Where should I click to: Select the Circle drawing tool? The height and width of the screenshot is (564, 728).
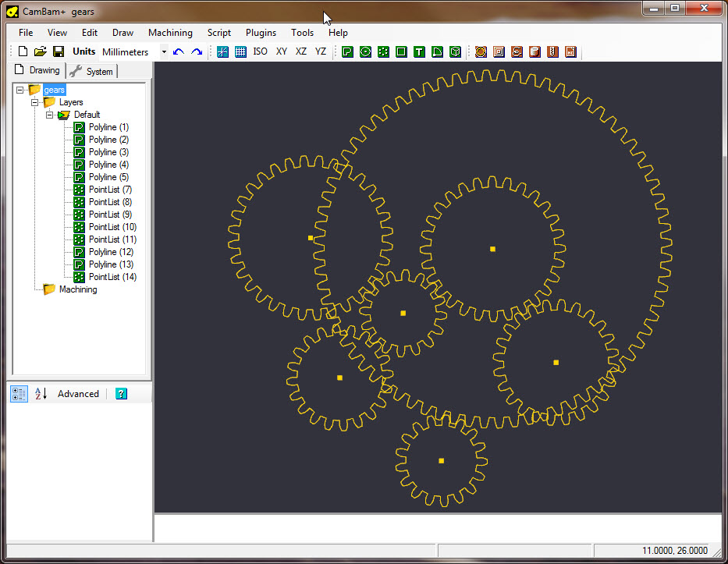[365, 51]
